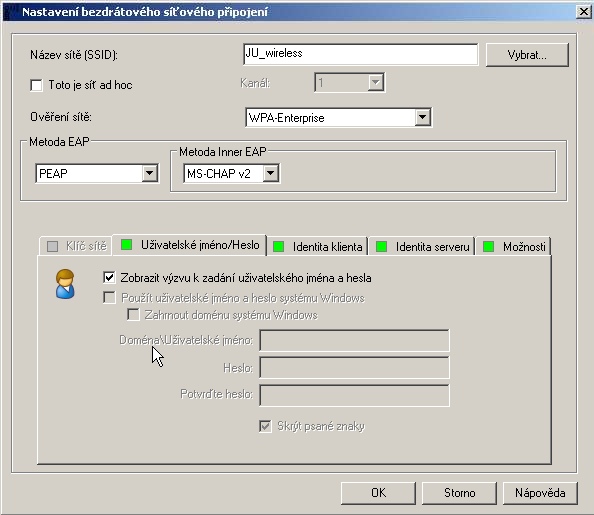Click the Vybrat... button
This screenshot has height=515, width=594.
click(527, 55)
